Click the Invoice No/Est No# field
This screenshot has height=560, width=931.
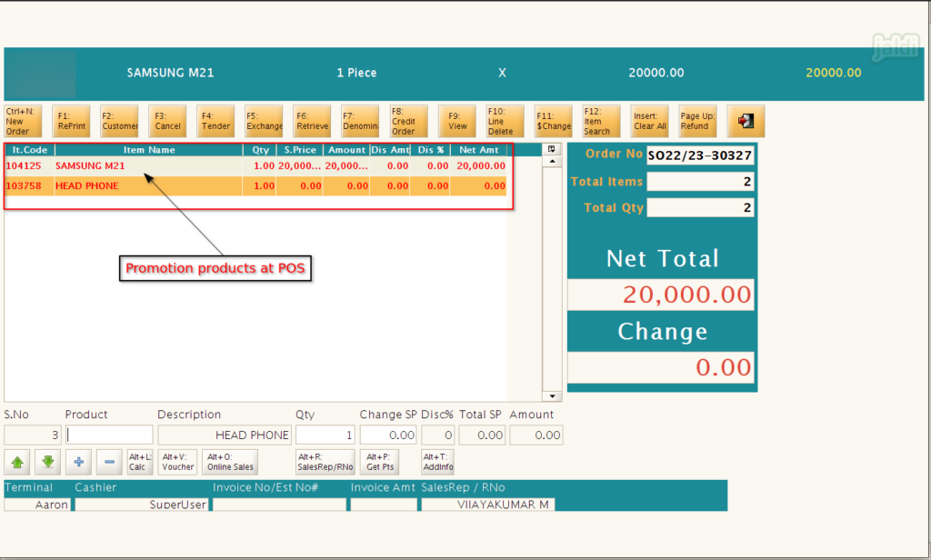pyautogui.click(x=279, y=505)
